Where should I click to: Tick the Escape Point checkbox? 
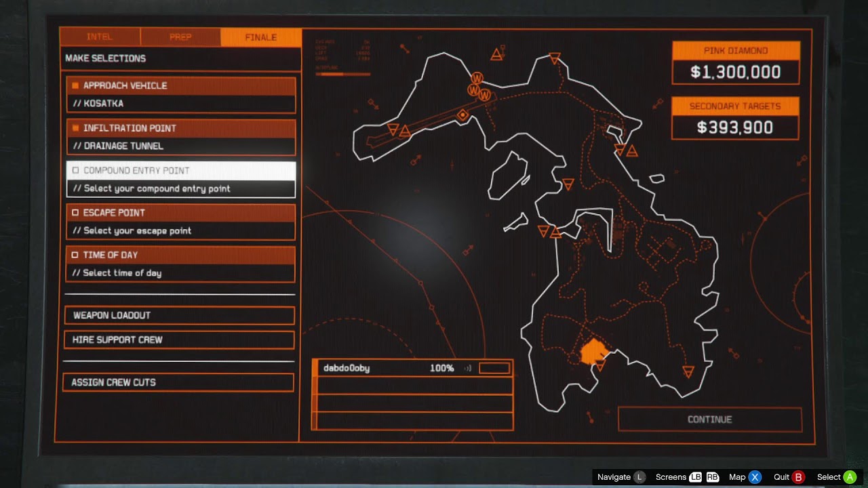(x=75, y=213)
